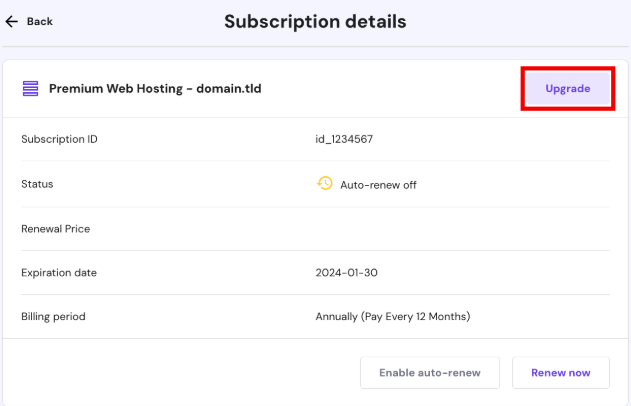The width and height of the screenshot is (631, 406).
Task: Click the Auto-renew off status text
Action: click(378, 185)
